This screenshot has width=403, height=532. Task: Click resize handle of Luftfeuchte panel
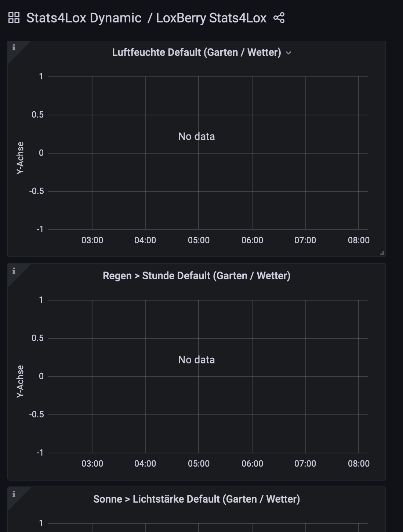(382, 253)
